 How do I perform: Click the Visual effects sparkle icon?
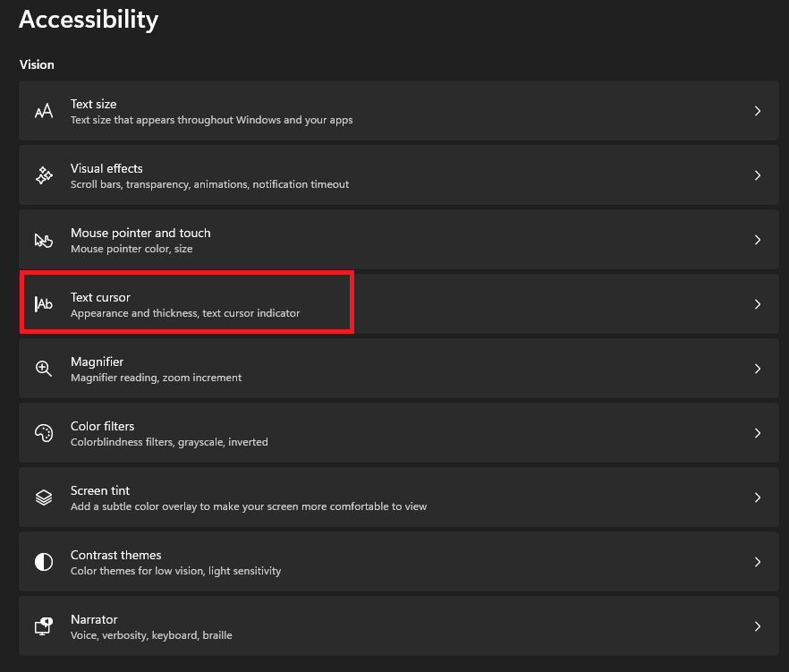coord(44,175)
